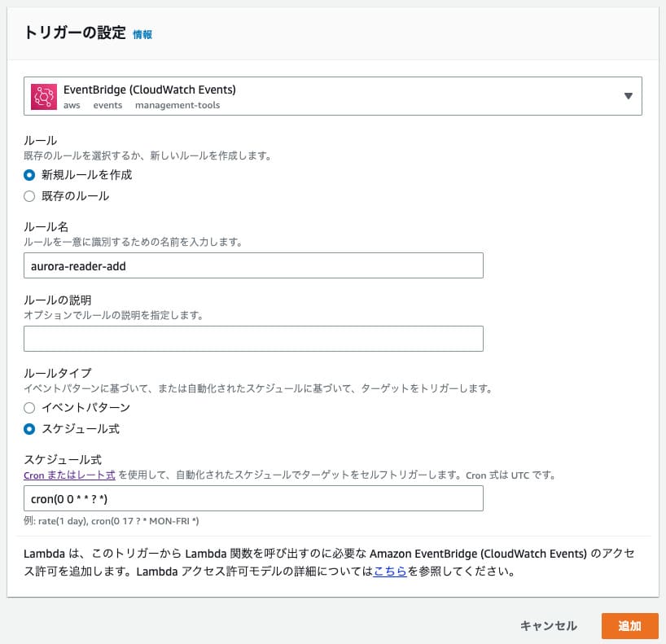The image size is (666, 644).
Task: Open the Cron またはレート式 link
Action: pos(69,474)
